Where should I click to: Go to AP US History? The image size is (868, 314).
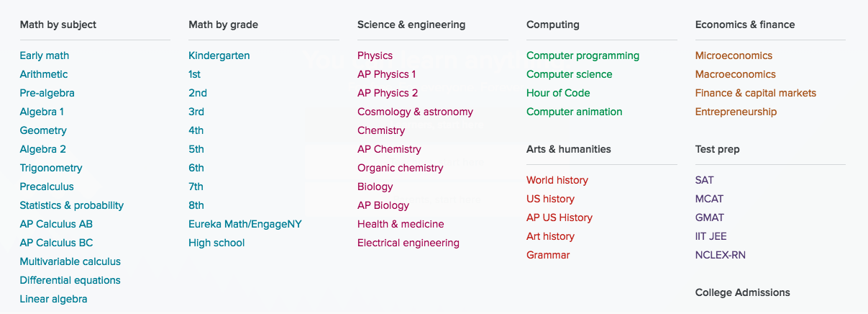[559, 217]
